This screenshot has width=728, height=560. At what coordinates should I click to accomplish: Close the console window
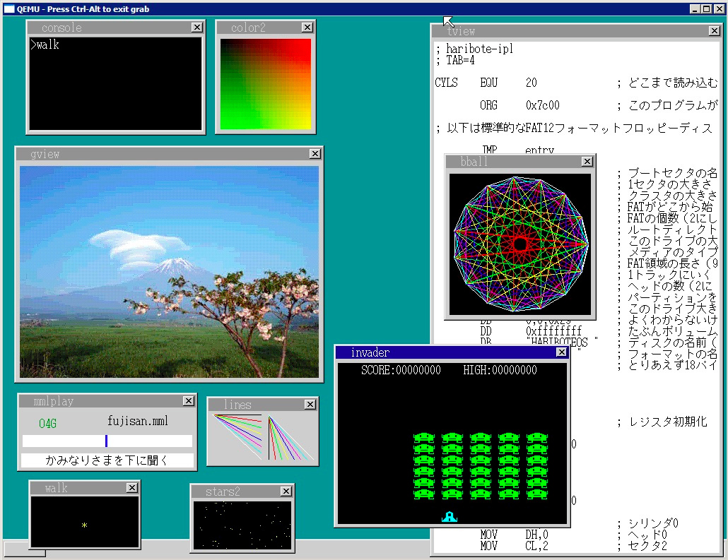pyautogui.click(x=197, y=28)
